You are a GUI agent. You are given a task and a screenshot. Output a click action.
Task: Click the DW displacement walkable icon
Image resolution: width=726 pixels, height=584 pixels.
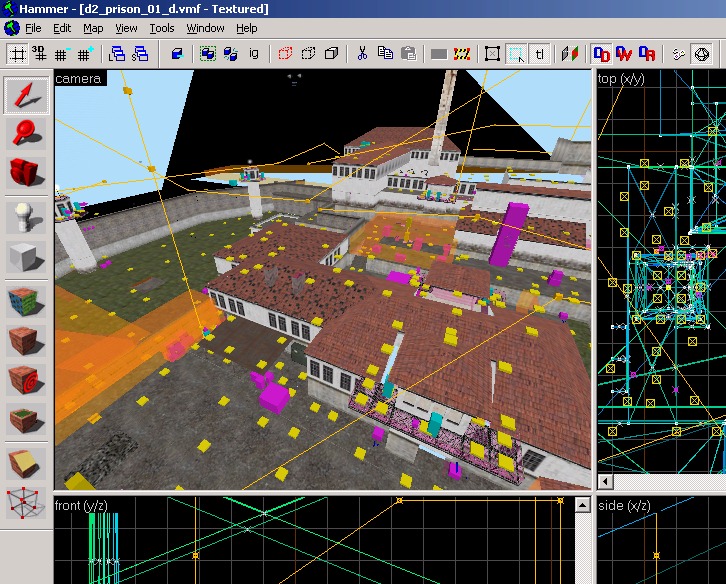click(624, 54)
